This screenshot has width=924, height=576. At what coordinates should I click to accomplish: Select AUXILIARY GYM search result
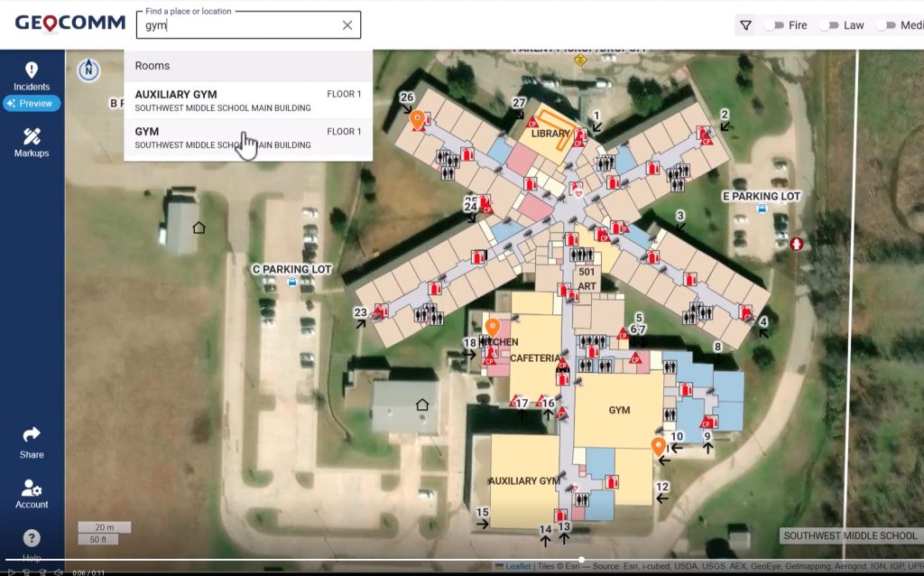click(x=248, y=100)
